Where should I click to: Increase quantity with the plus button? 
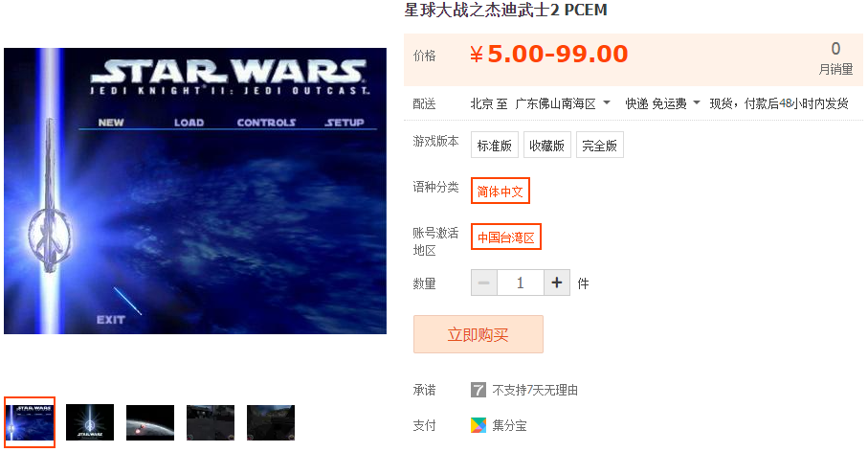[x=557, y=283]
